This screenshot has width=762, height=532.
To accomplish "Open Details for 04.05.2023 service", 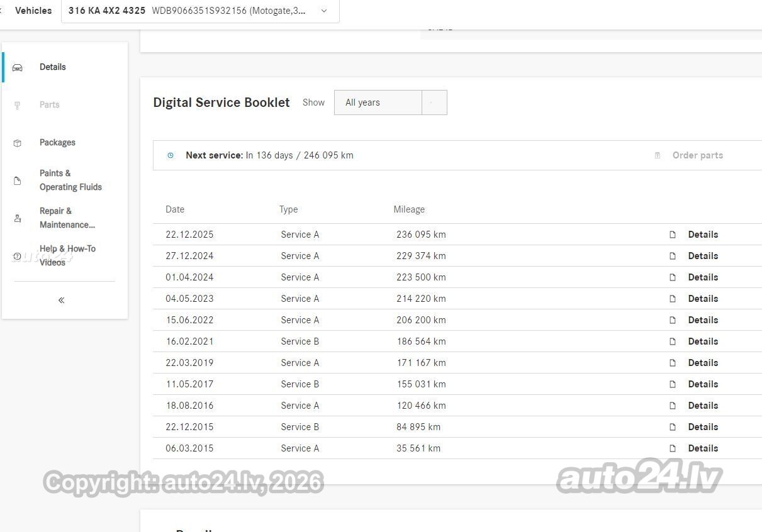I will pyautogui.click(x=703, y=299).
